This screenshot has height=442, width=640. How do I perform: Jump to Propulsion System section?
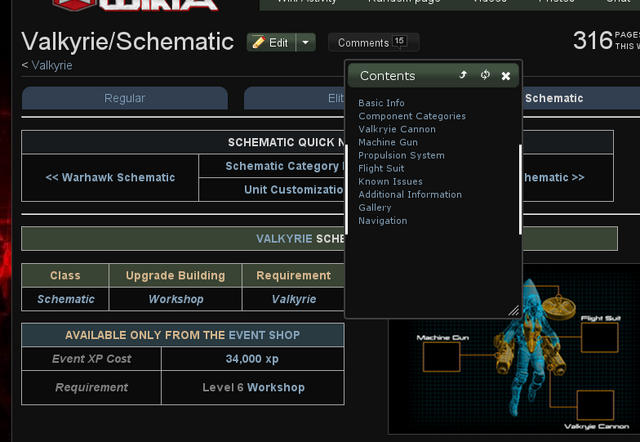(401, 155)
